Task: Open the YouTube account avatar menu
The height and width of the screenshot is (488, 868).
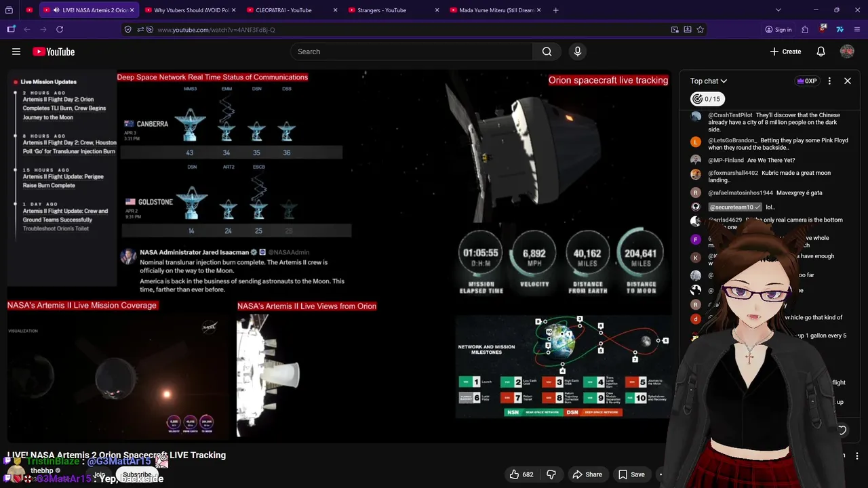Action: pos(847,52)
